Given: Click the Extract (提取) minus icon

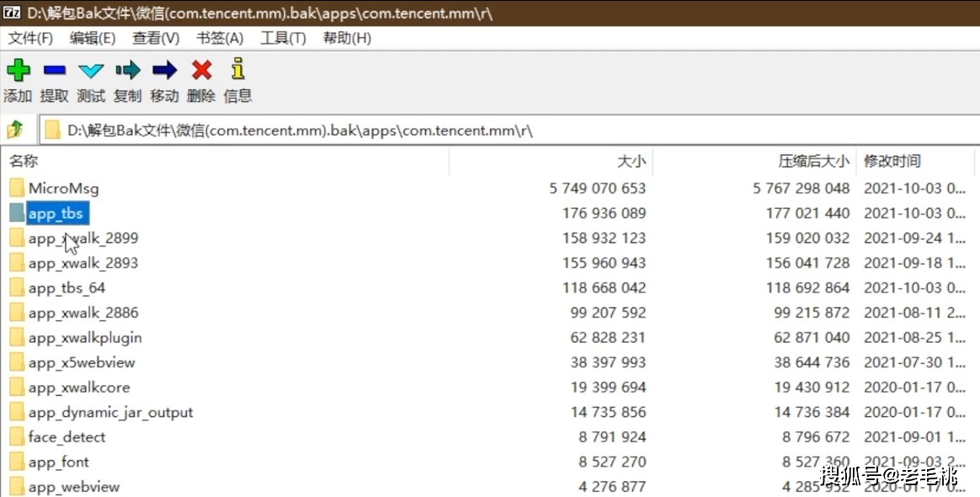Looking at the screenshot, I should 55,71.
